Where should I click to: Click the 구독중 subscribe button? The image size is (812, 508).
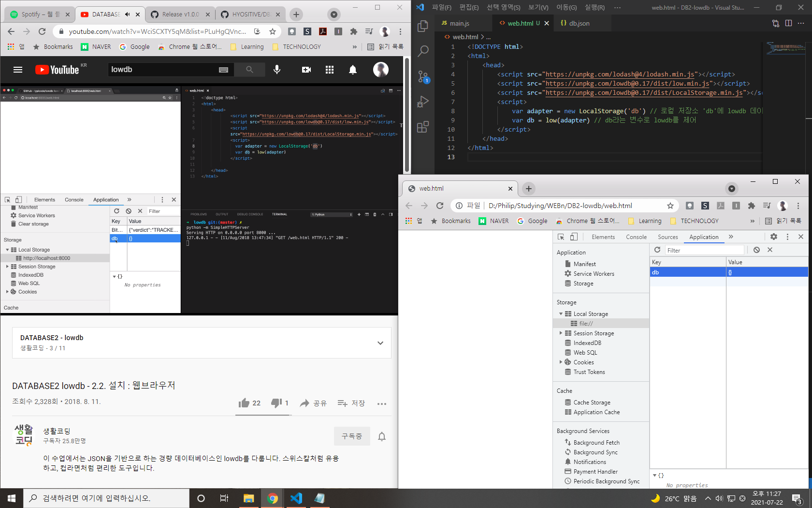(352, 436)
